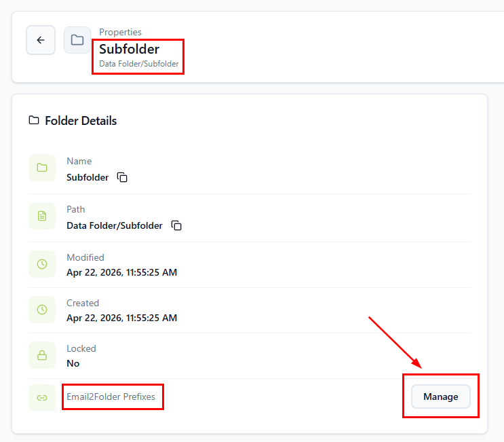The image size is (504, 442).
Task: Click the Locked value No
Action: click(73, 363)
